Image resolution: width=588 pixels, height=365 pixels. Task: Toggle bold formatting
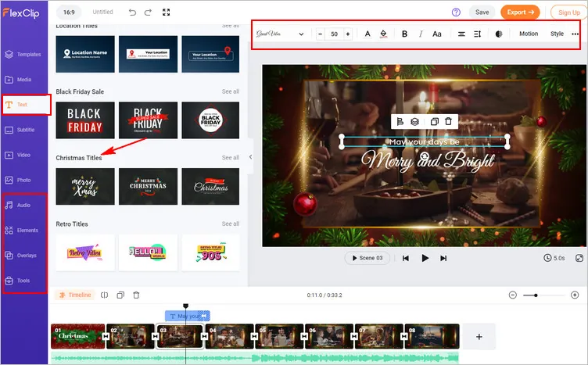[404, 34]
